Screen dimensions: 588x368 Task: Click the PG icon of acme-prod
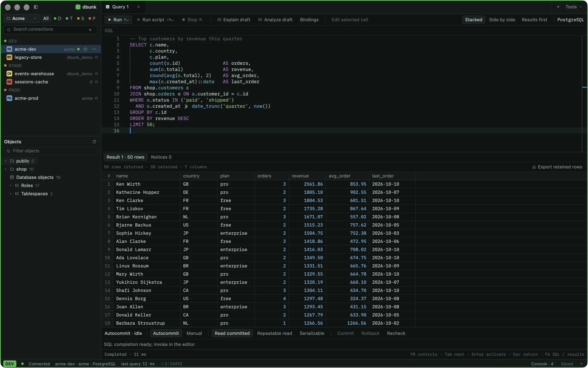pyautogui.click(x=9, y=98)
